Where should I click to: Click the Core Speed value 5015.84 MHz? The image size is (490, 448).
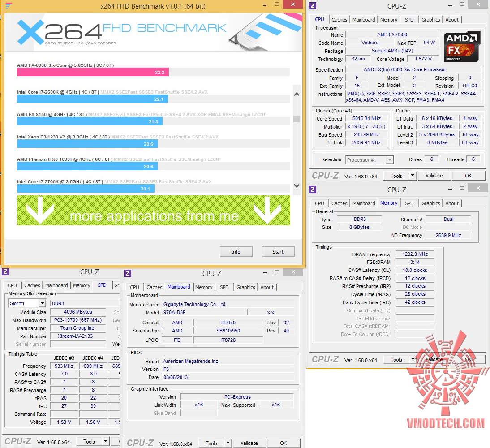coord(366,118)
